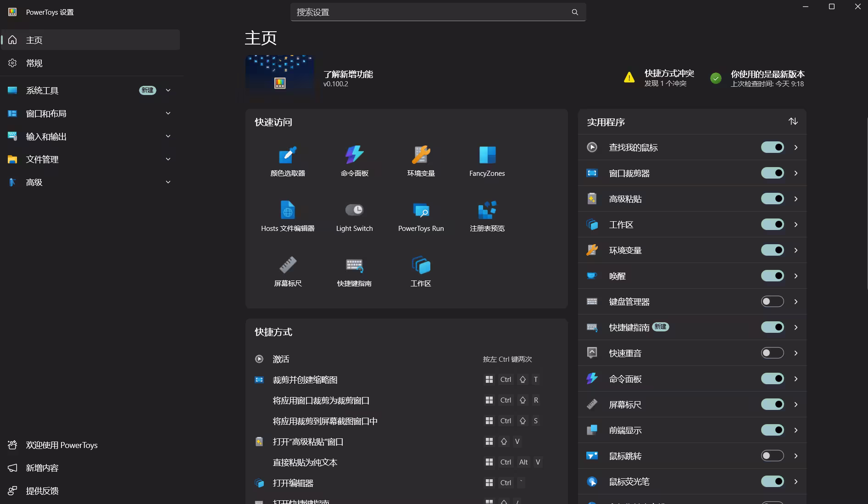Open 欢迎使用 PowerToys page
Screen dimensions: 868x504
tap(91, 445)
